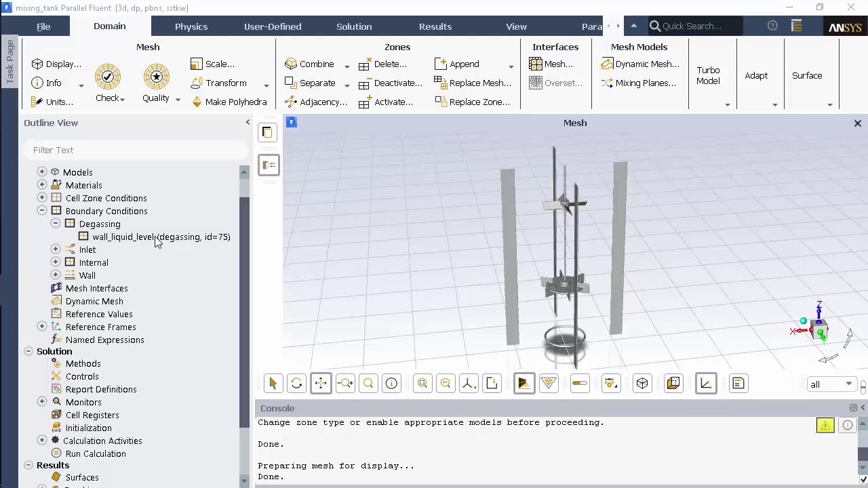This screenshot has width=868, height=488.
Task: Click Append in the Zones group
Action: point(456,64)
